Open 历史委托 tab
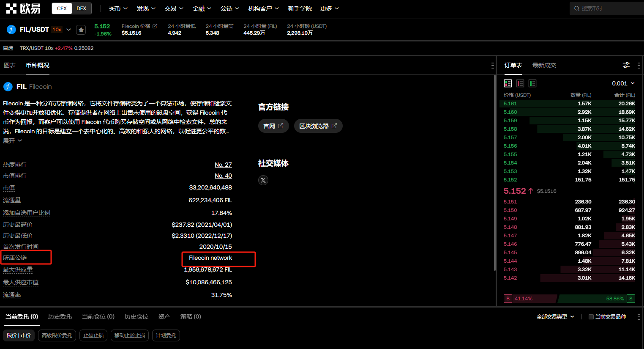This screenshot has width=644, height=349. (60, 316)
